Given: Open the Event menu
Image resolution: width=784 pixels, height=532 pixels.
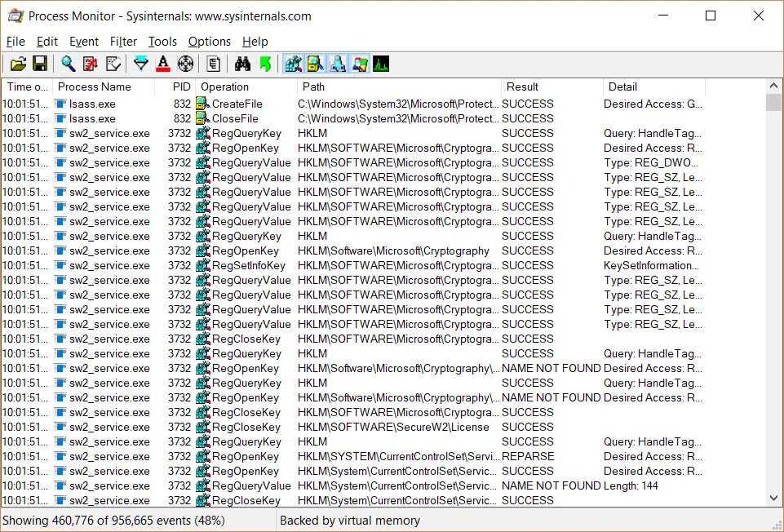Looking at the screenshot, I should [x=83, y=42].
